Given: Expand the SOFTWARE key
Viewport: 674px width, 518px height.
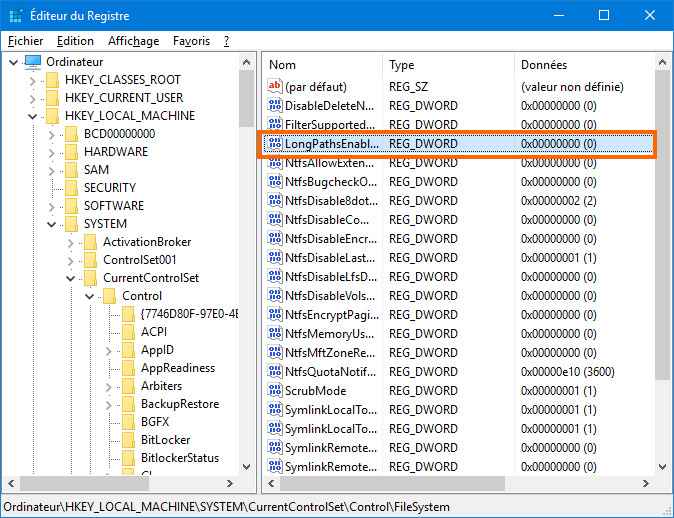Looking at the screenshot, I should point(51,207).
